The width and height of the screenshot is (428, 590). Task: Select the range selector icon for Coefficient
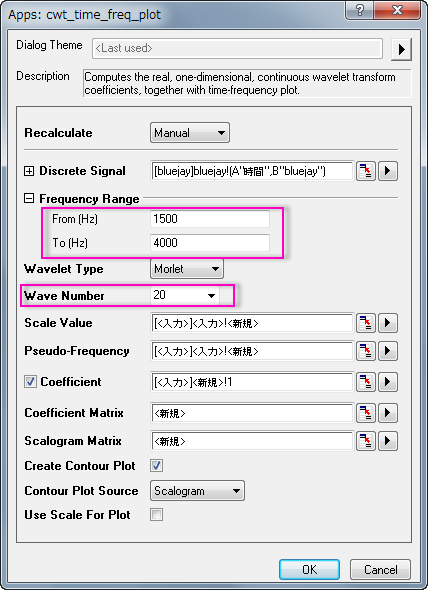coord(366,382)
